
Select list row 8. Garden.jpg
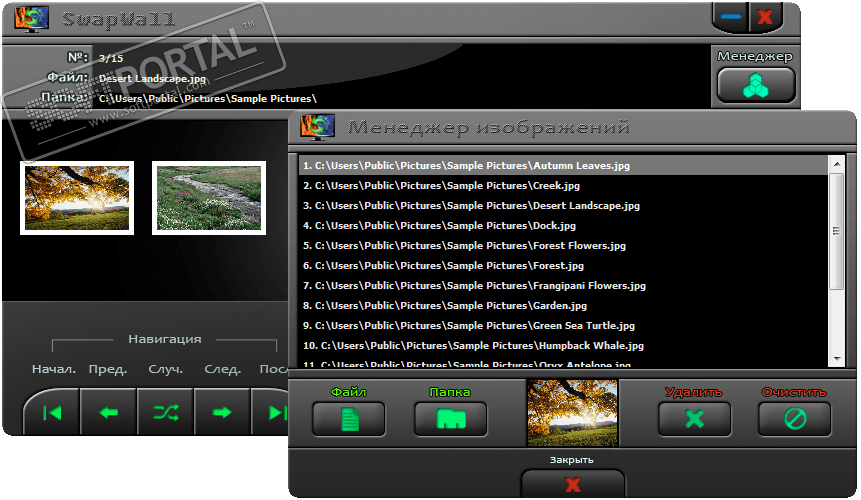(563, 306)
